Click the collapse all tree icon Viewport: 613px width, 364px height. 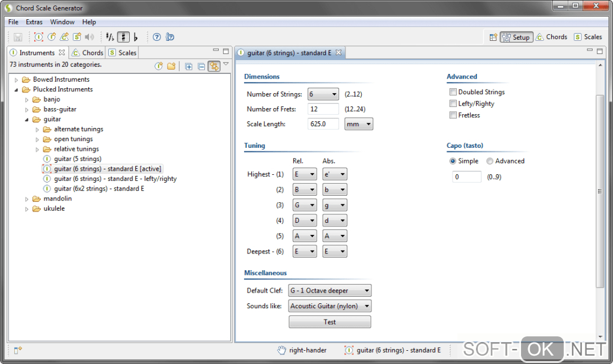point(201,67)
